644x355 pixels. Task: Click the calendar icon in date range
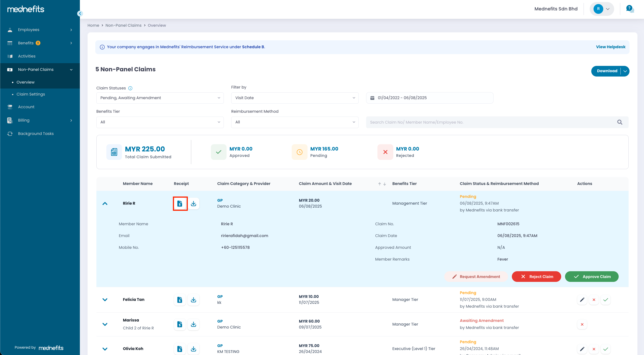(x=372, y=98)
